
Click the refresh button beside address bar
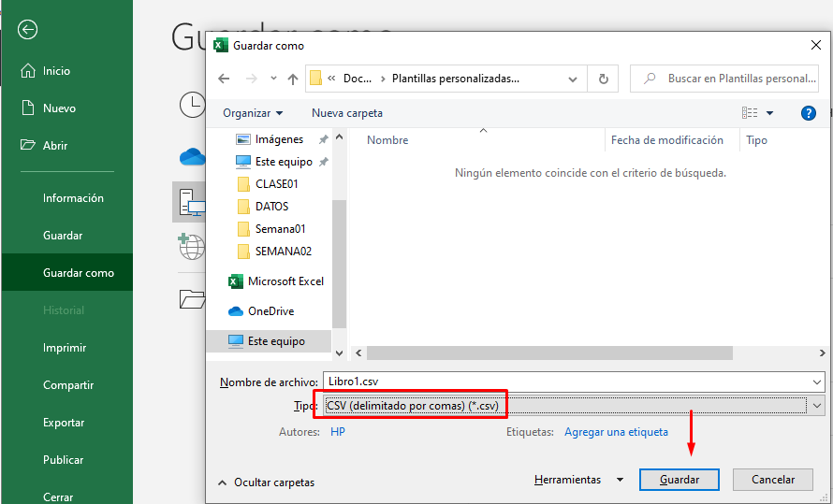click(x=603, y=79)
